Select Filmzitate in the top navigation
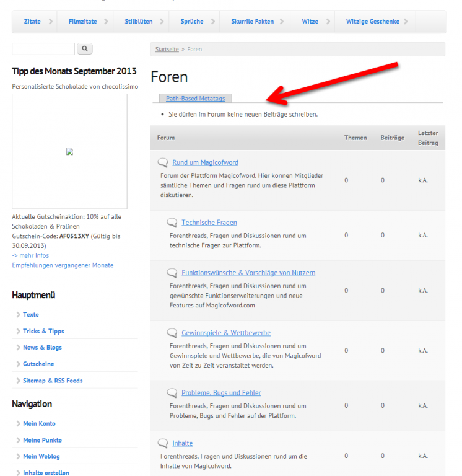The height and width of the screenshot is (476, 462). (x=82, y=21)
